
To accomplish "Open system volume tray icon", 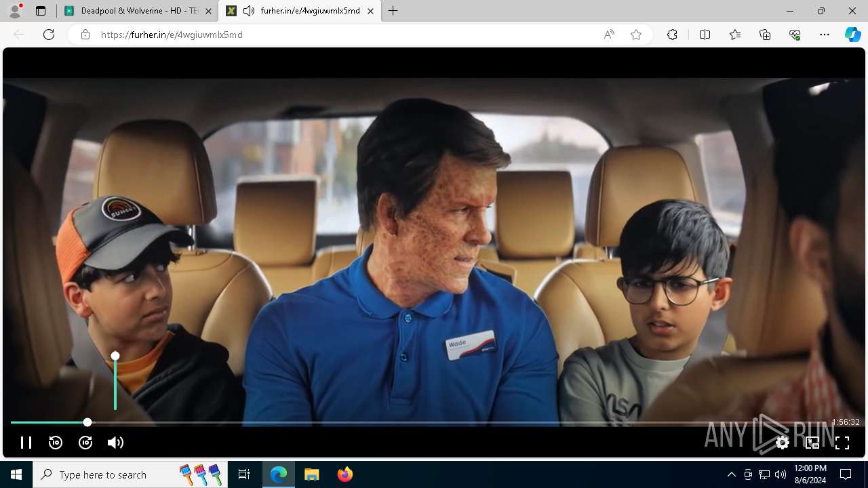I will (x=781, y=474).
